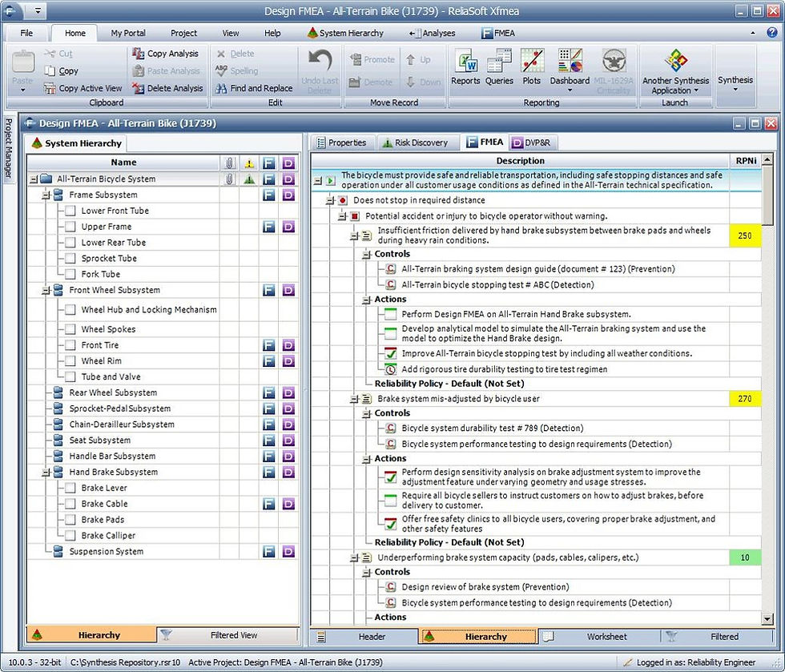Click checkbox icon beside Wheel Spokes
The height and width of the screenshot is (672, 785).
tap(70, 329)
